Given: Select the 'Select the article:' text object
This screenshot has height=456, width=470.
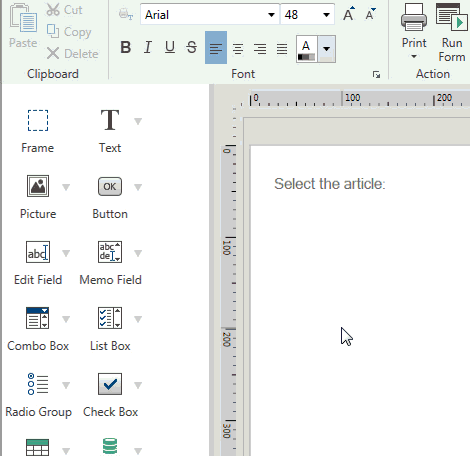Looking at the screenshot, I should pos(330,184).
